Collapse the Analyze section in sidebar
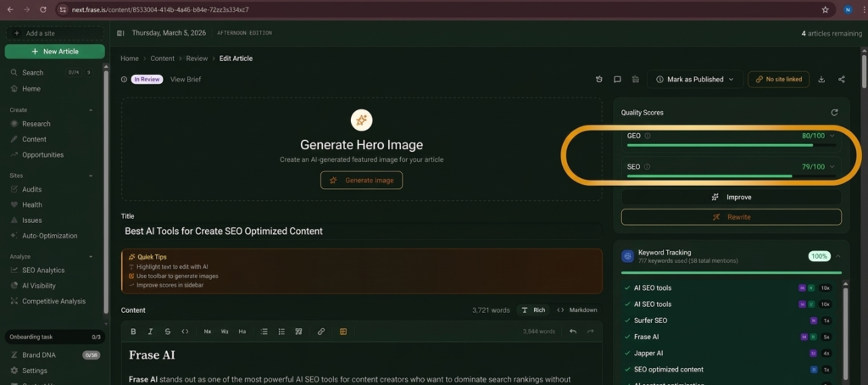Screen dimensions: 868x385 (91, 257)
